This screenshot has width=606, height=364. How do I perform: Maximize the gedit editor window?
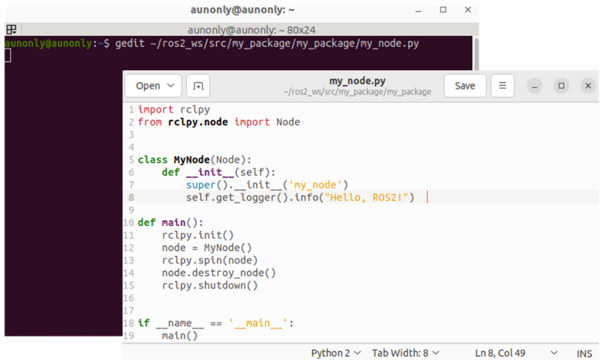point(561,86)
